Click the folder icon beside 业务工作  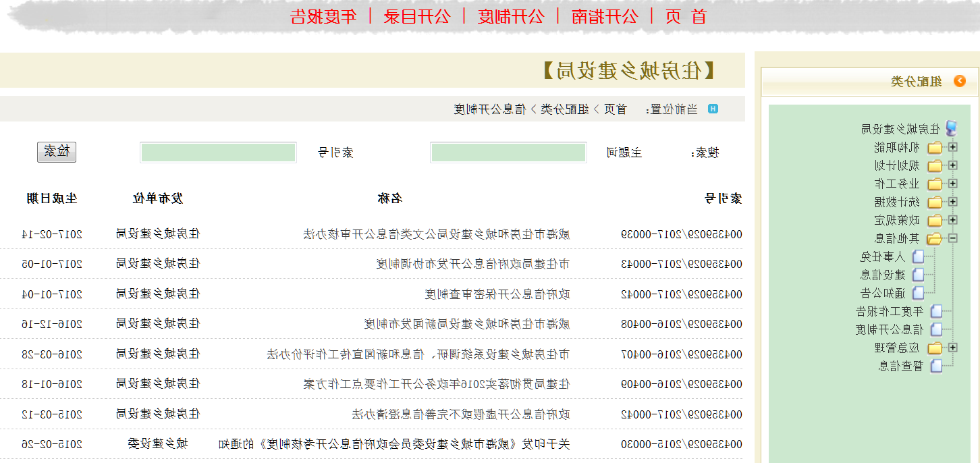point(935,184)
